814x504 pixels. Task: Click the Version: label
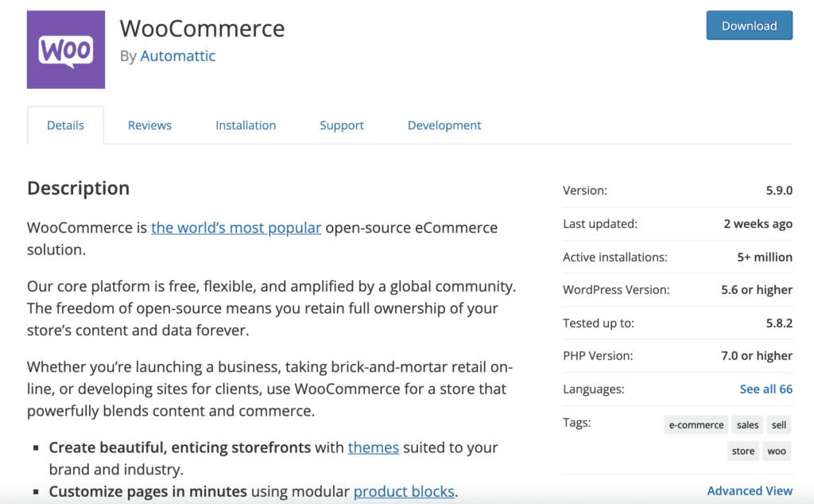pos(585,191)
